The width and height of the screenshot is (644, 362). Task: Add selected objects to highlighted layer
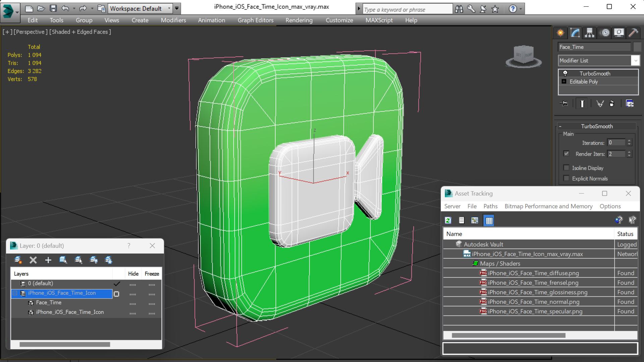point(48,260)
